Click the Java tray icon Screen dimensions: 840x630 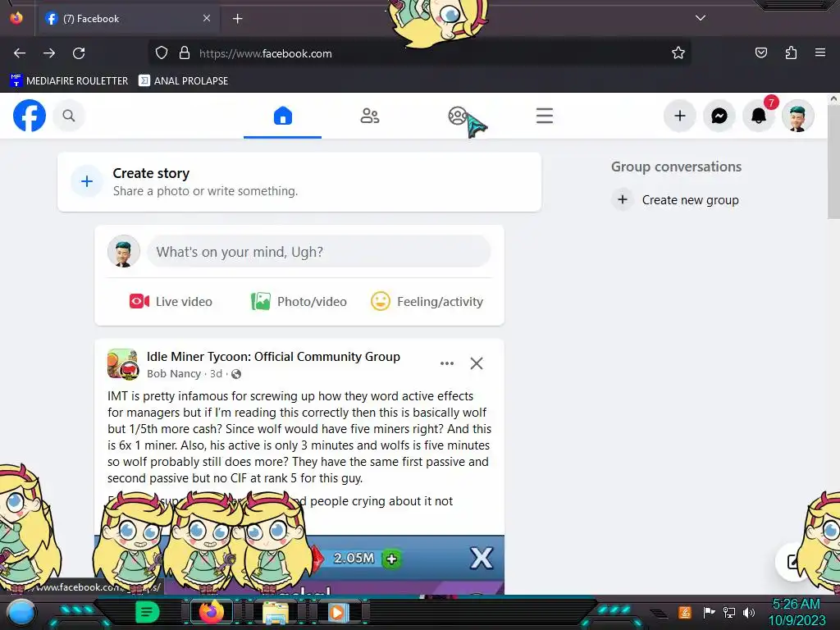[x=685, y=612]
